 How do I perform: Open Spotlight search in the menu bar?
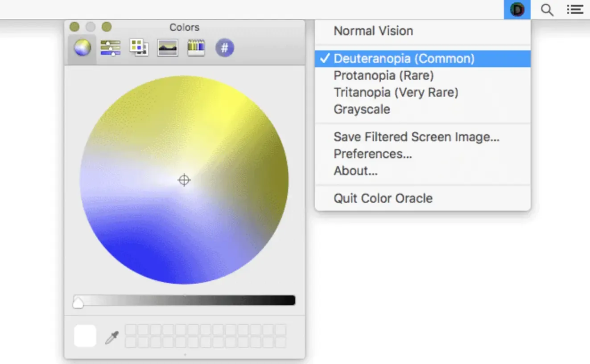(547, 9)
